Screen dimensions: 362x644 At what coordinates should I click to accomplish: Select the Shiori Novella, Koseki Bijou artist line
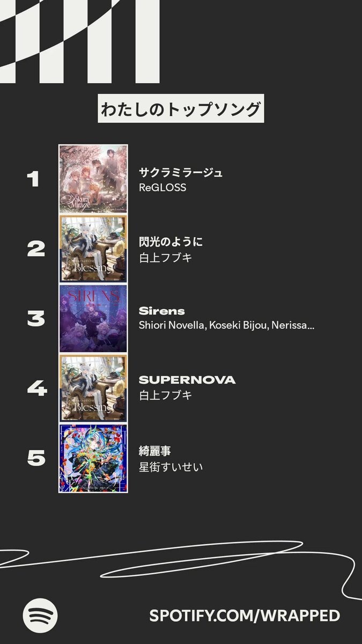pos(226,326)
